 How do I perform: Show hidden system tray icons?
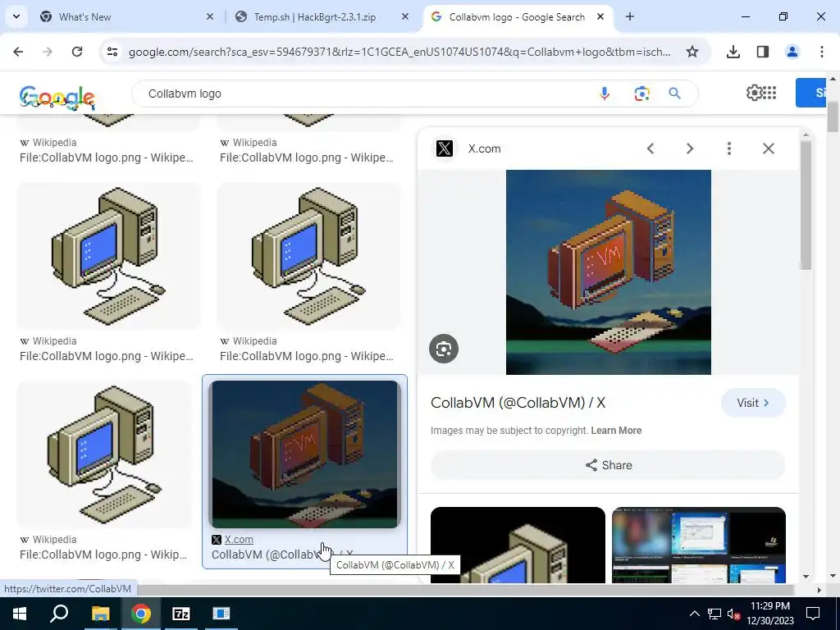pos(694,614)
